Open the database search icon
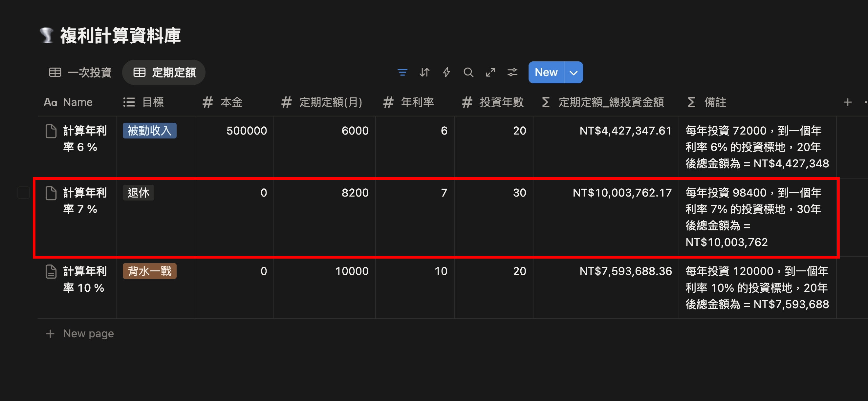The image size is (868, 401). point(468,72)
